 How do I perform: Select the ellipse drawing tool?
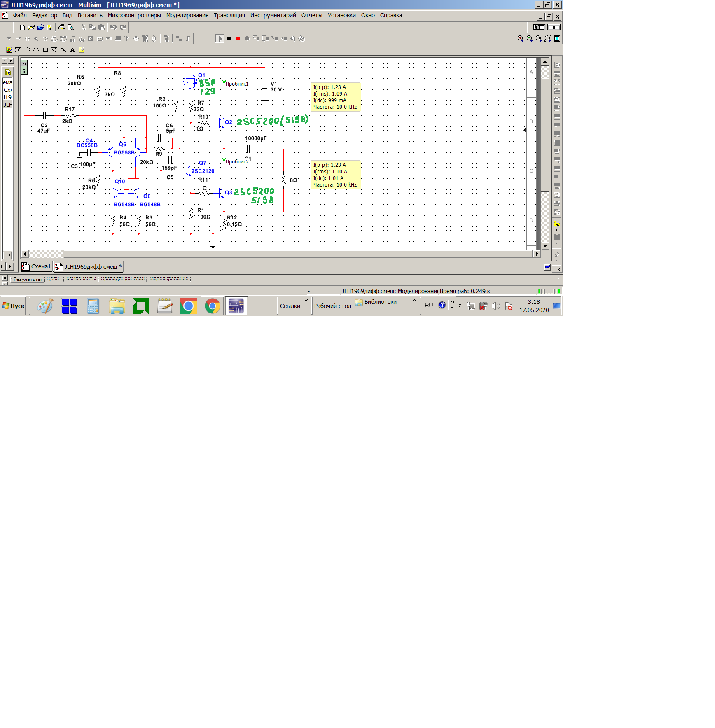(x=36, y=50)
